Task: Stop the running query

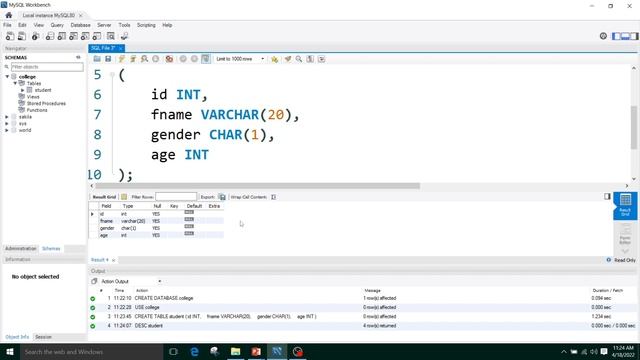Action: click(x=156, y=59)
